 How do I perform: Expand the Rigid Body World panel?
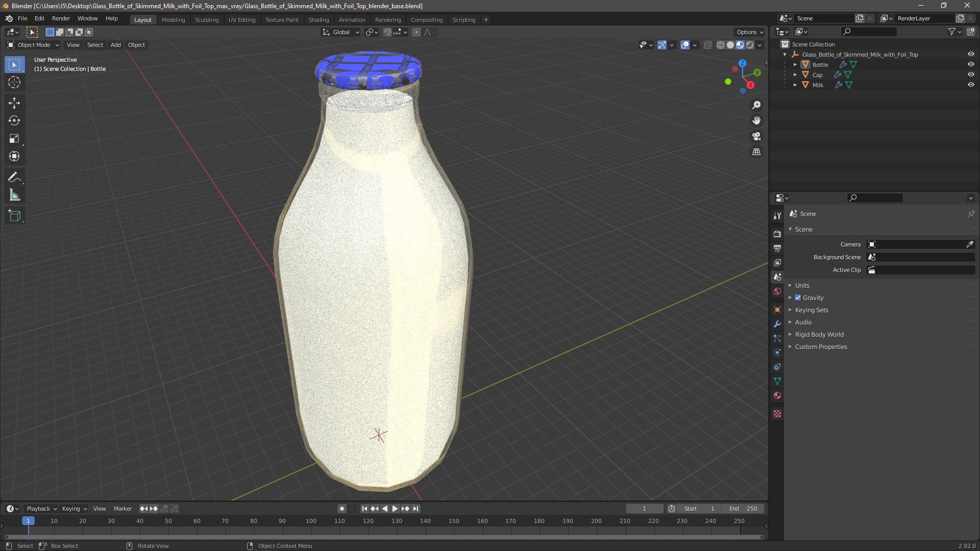819,334
